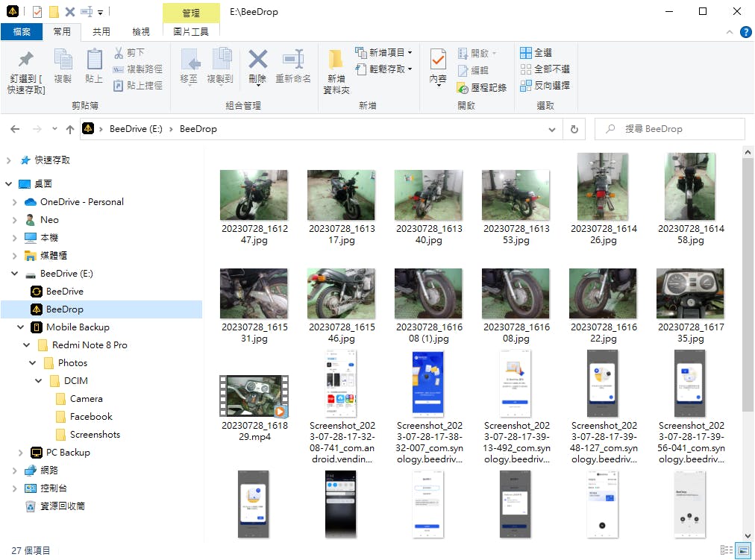Screen dimensions: 755x560
Task: Collapse the Mobile Backup tree node
Action: click(x=20, y=327)
